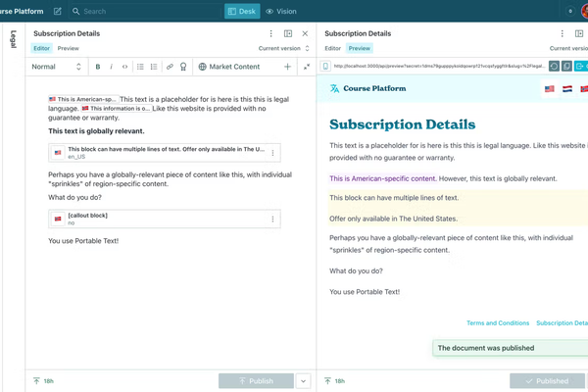The image size is (588, 392).
Task: Open the left pane Current version dropdown
Action: click(284, 48)
